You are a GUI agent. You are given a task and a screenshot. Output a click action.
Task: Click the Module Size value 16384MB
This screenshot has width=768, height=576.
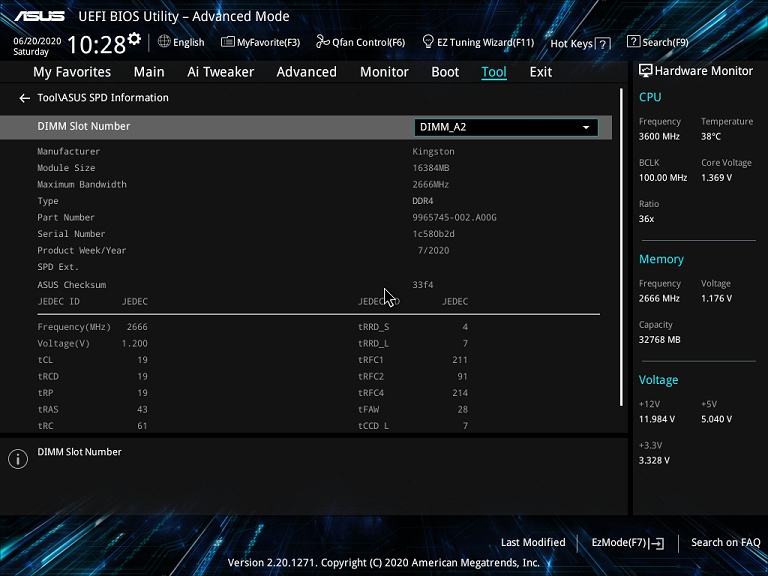[x=431, y=168]
